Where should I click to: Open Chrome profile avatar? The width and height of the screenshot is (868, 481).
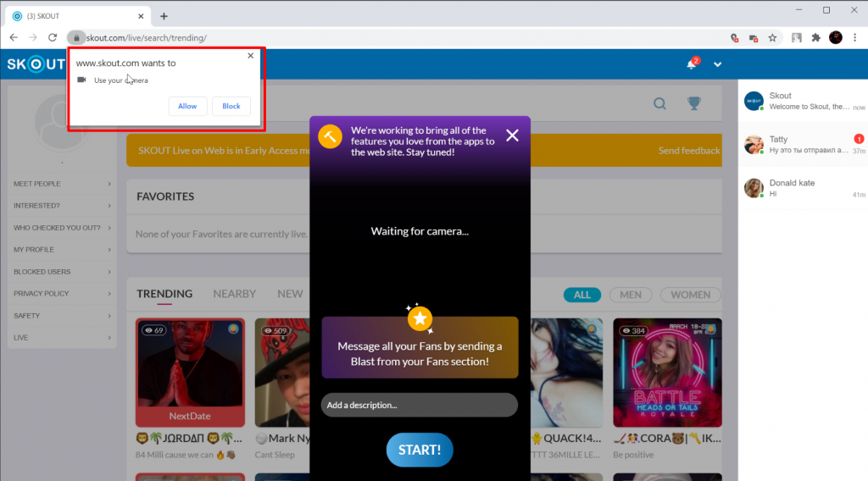click(x=835, y=37)
